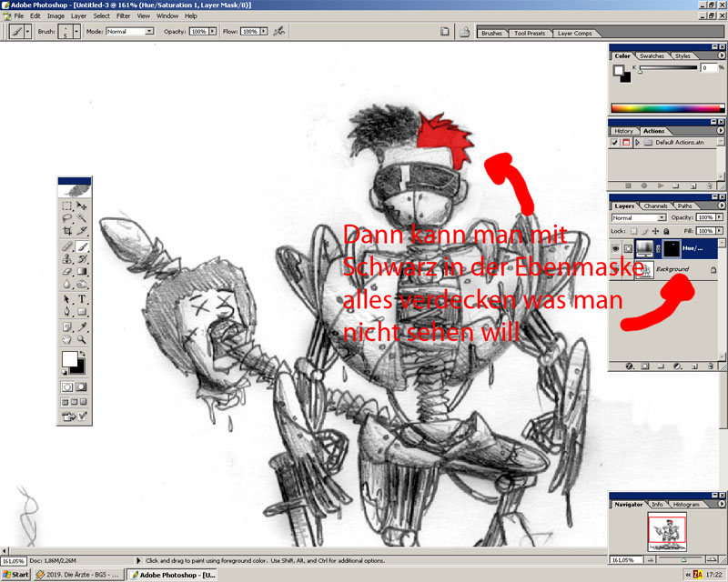Image resolution: width=728 pixels, height=582 pixels.
Task: Open the Filter menu
Action: pyautogui.click(x=123, y=16)
